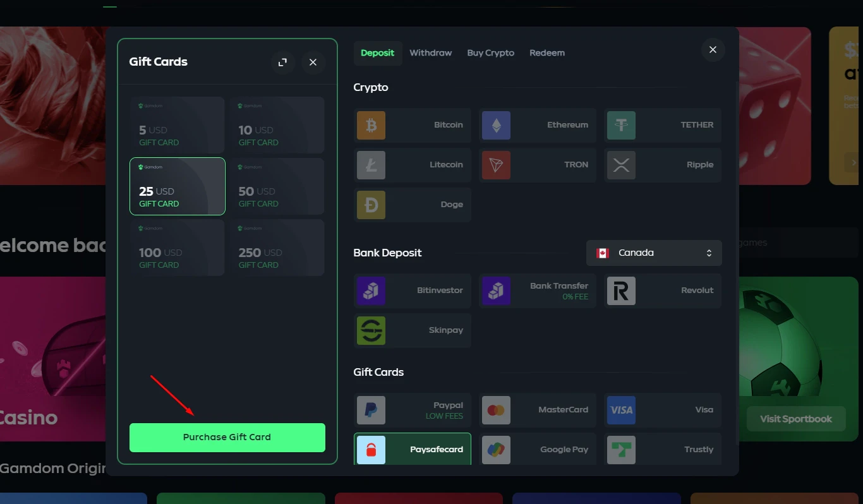Pick the Skinpay icon

[371, 330]
